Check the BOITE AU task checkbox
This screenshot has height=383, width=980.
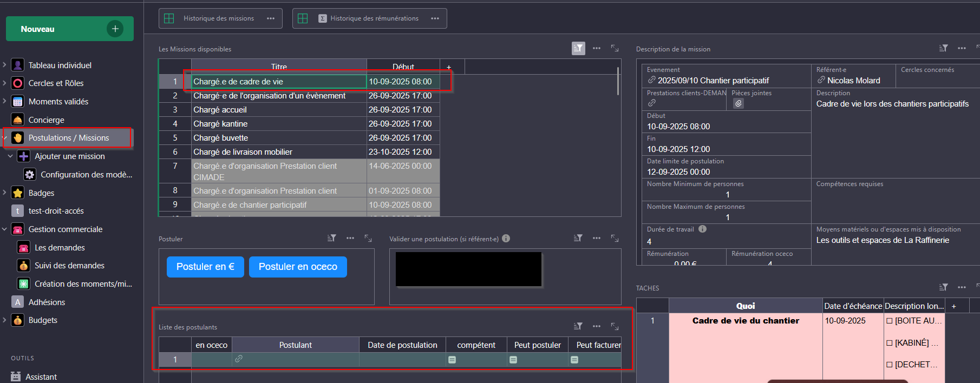[x=889, y=321]
